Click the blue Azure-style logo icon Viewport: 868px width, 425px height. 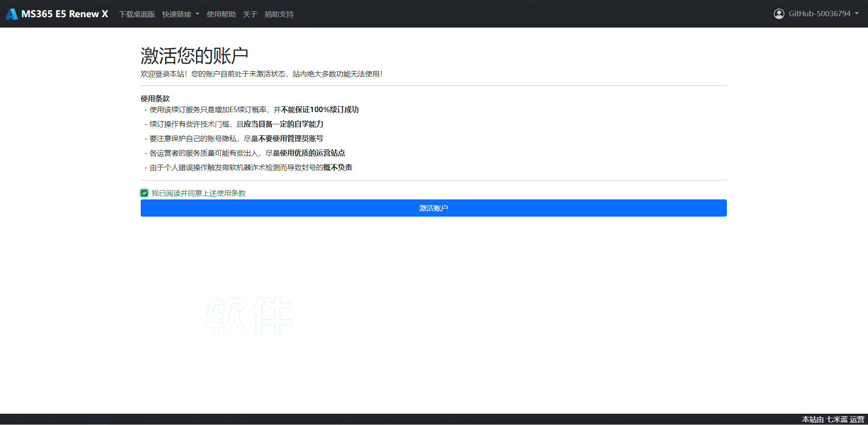point(12,14)
